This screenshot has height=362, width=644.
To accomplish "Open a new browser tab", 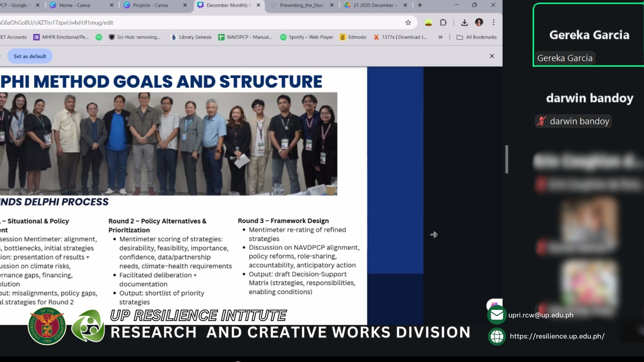I will pos(420,5).
